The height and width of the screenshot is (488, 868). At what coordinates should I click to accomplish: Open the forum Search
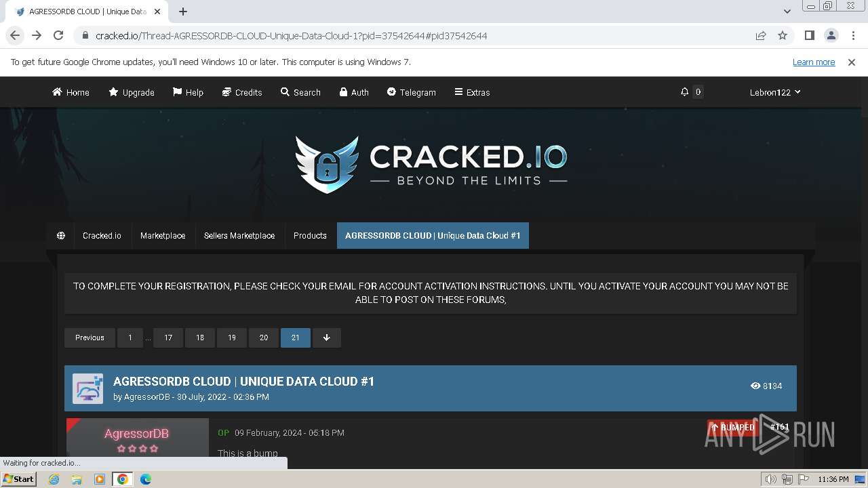tap(300, 92)
